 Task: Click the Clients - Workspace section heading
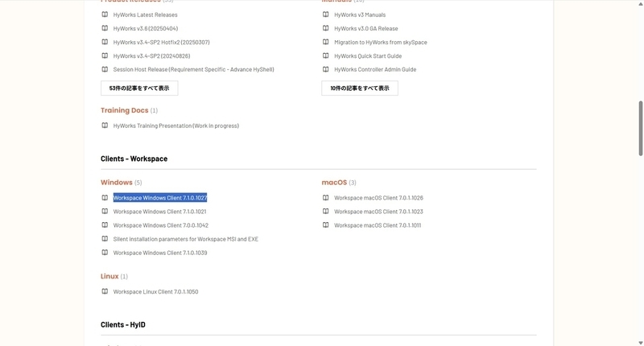134,159
